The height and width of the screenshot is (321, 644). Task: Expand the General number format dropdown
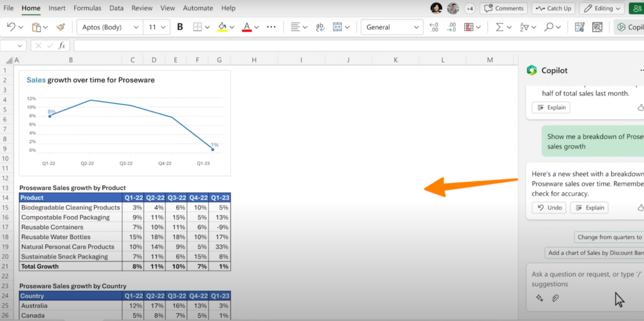(392, 27)
